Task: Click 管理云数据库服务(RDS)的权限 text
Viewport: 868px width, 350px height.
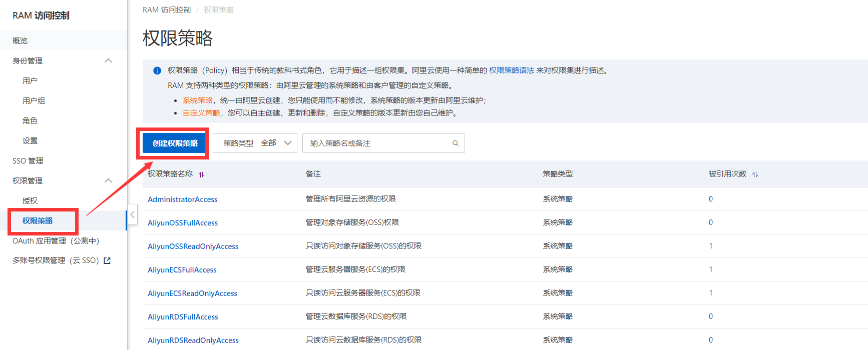Action: pos(356,316)
